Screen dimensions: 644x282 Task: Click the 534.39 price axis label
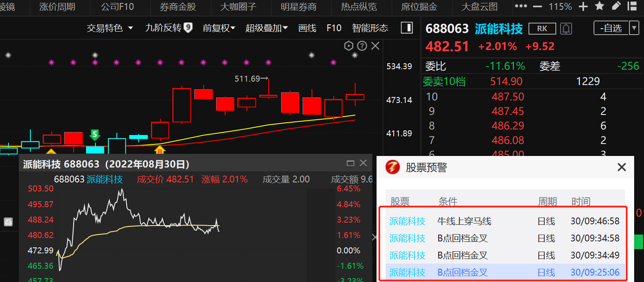pyautogui.click(x=399, y=66)
